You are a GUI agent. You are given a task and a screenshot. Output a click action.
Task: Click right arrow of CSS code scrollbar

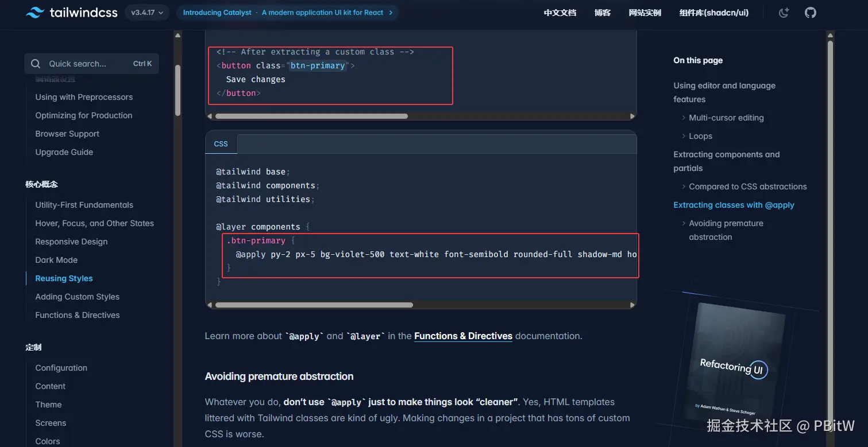[632, 305]
